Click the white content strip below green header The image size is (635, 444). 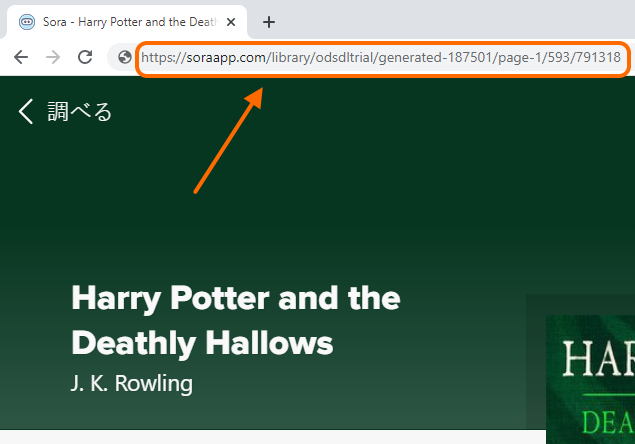(x=270, y=437)
